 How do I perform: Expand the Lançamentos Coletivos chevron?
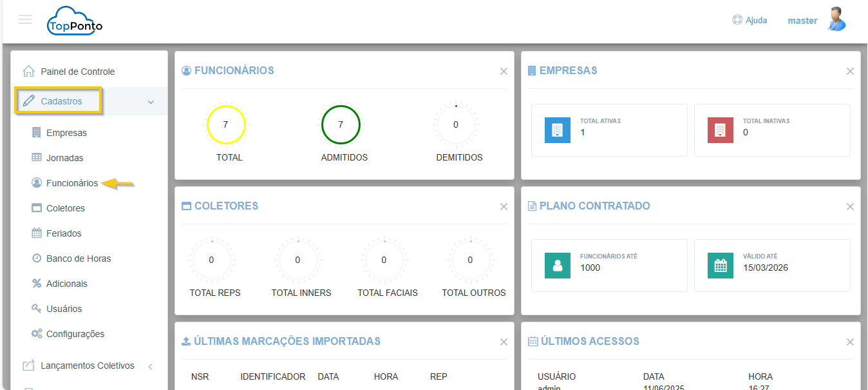150,366
